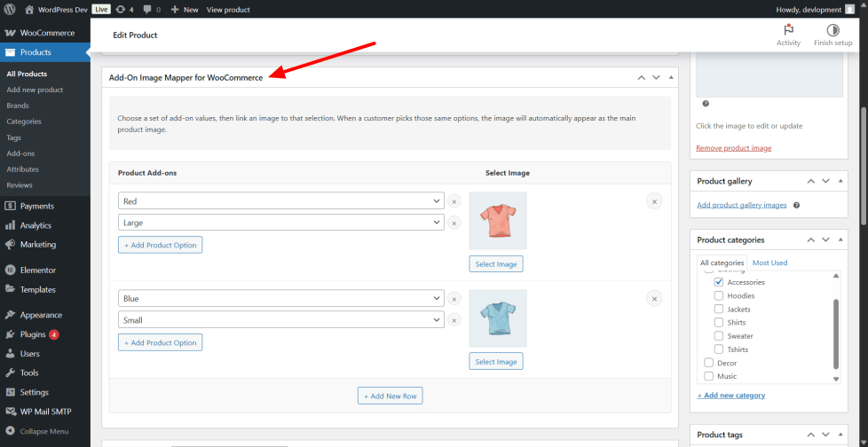This screenshot has width=868, height=447.
Task: Switch to the Most Used categories tab
Action: 769,263
